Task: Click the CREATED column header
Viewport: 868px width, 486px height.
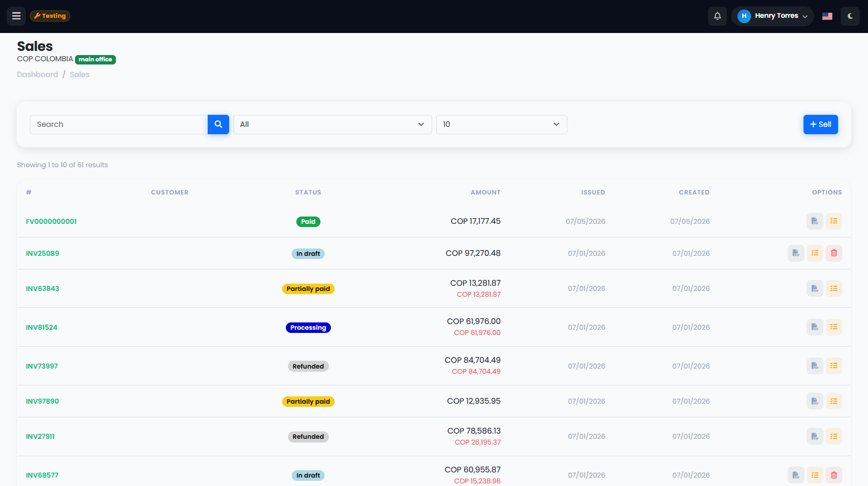Action: coord(694,192)
